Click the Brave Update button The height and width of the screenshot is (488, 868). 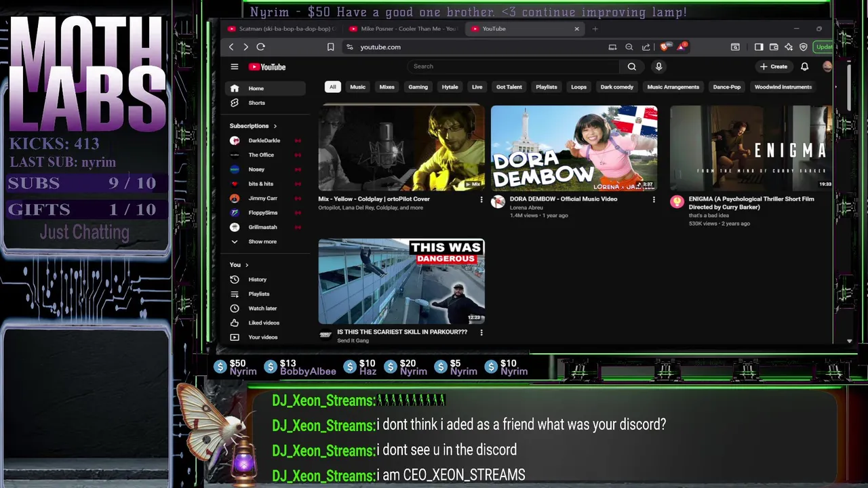(x=824, y=47)
